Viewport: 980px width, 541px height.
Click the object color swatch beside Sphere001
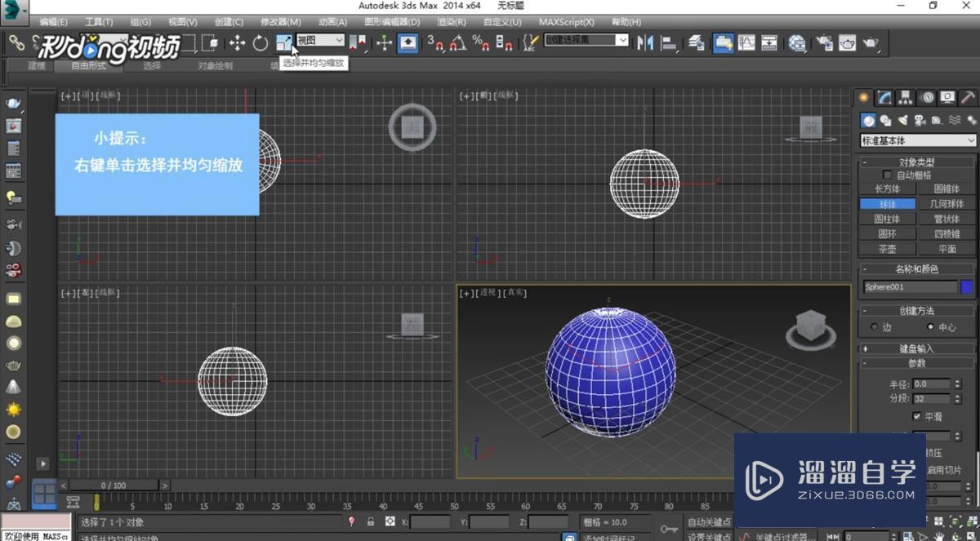click(x=968, y=286)
